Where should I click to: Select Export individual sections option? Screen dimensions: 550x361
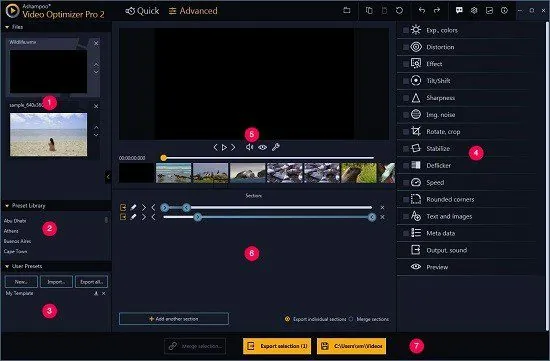click(x=287, y=319)
